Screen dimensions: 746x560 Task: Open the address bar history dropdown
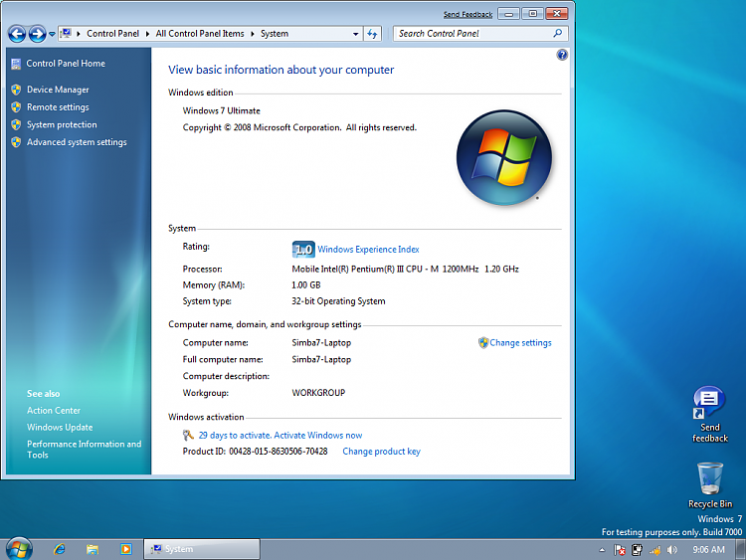tap(355, 34)
